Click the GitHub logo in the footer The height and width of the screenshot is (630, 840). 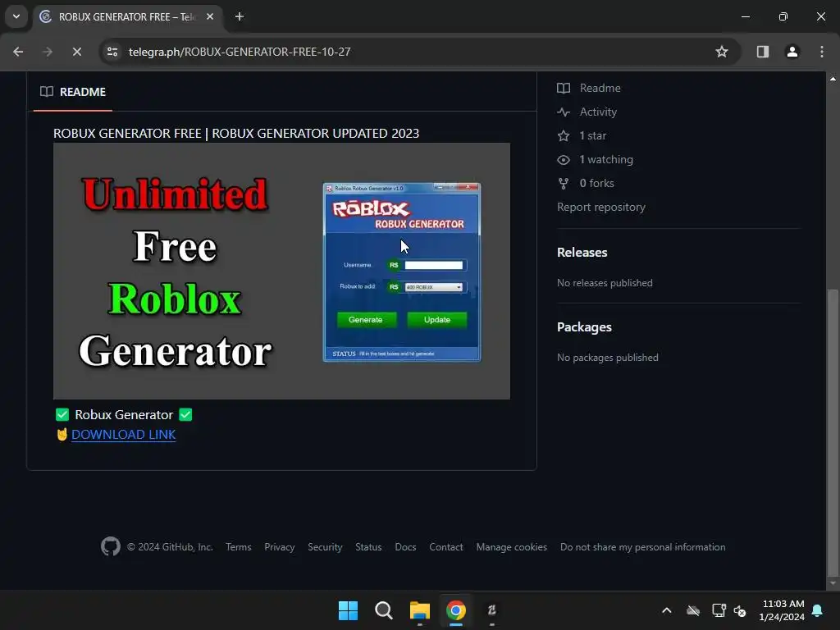[x=111, y=546]
